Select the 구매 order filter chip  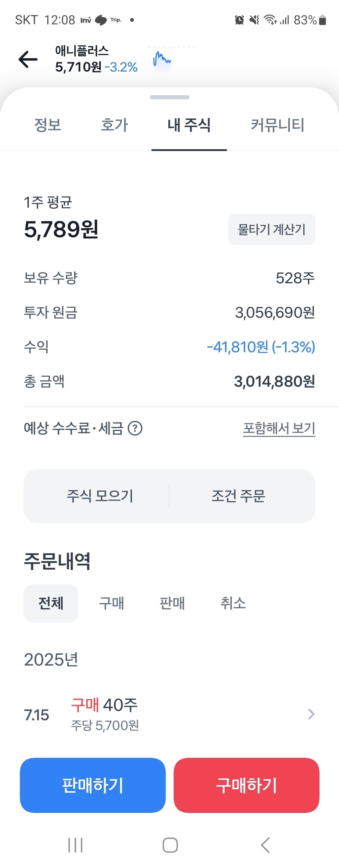[x=111, y=603]
